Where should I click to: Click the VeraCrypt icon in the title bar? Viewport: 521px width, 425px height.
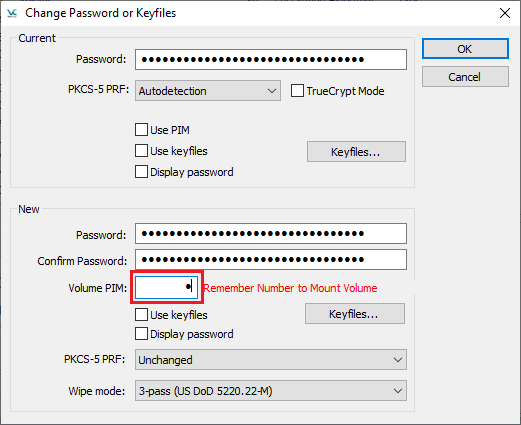point(12,13)
